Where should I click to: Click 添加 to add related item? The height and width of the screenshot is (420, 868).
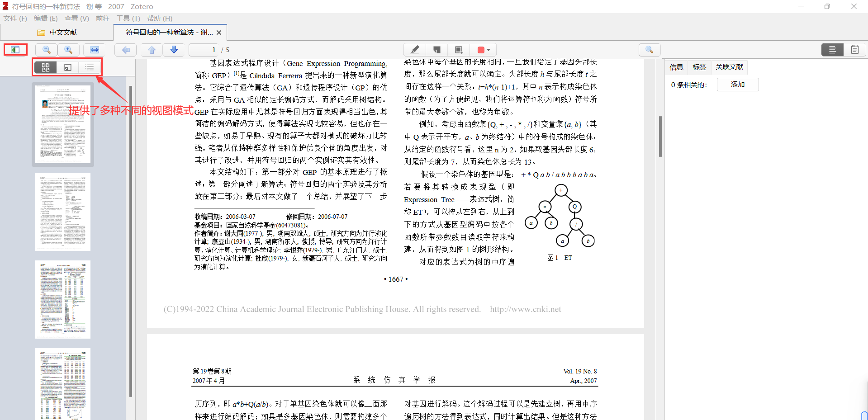[738, 85]
